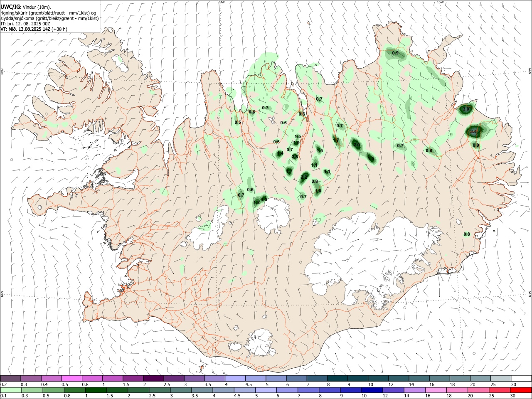Click the upper legend swatch labeled 0.2
The image size is (532, 399).
coord(11,378)
